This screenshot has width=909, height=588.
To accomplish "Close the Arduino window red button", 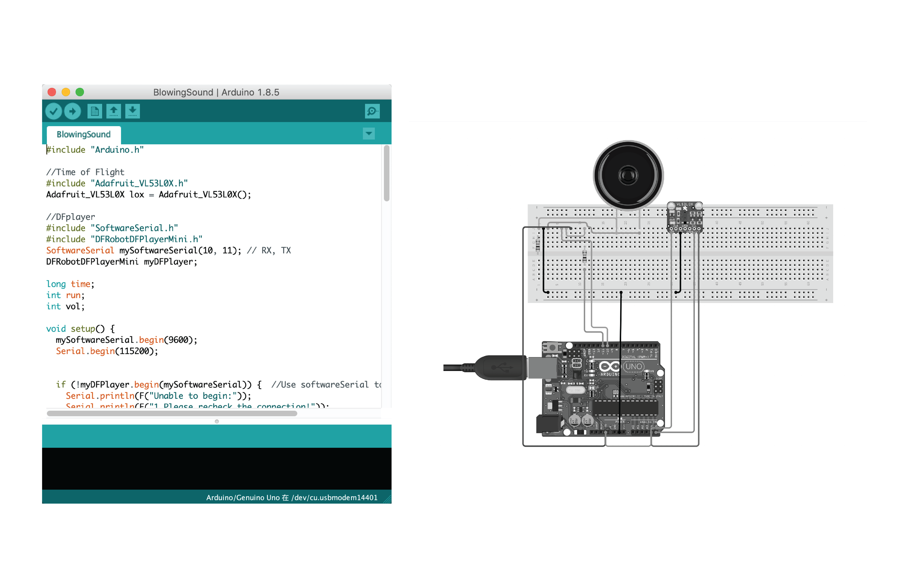I will (52, 92).
